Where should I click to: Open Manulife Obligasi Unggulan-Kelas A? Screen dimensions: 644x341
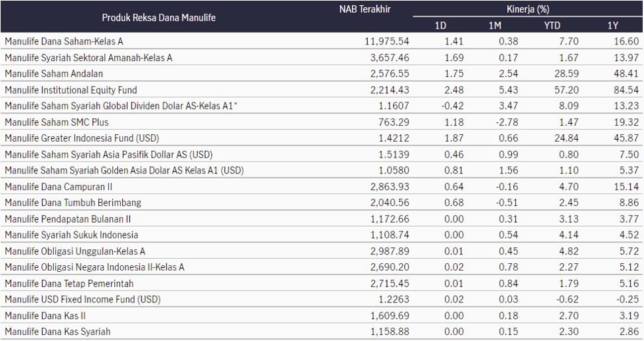click(75, 251)
